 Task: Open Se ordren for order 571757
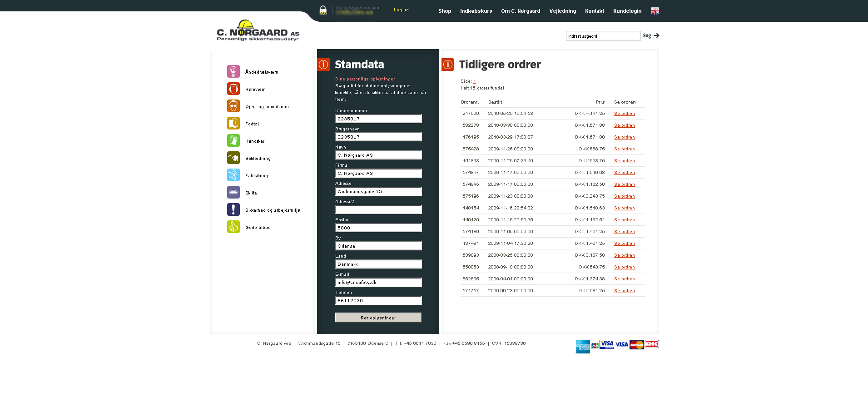624,291
